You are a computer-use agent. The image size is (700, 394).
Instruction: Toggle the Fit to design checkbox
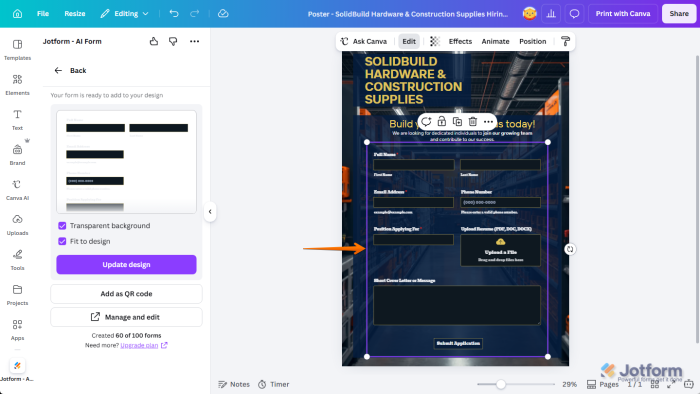62,241
